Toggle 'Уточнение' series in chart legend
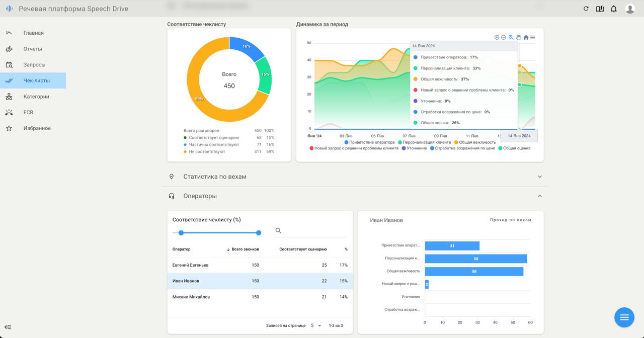644x338 pixels. (414, 148)
